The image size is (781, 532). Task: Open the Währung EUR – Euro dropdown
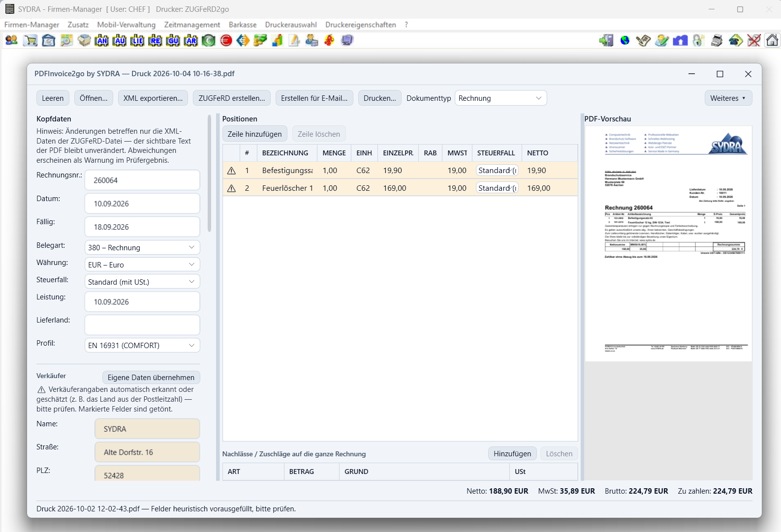[142, 265]
